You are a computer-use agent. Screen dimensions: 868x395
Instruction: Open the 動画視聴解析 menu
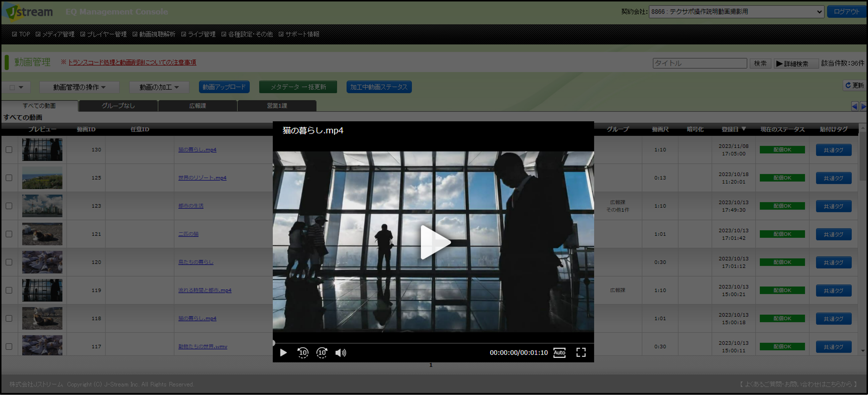[154, 34]
